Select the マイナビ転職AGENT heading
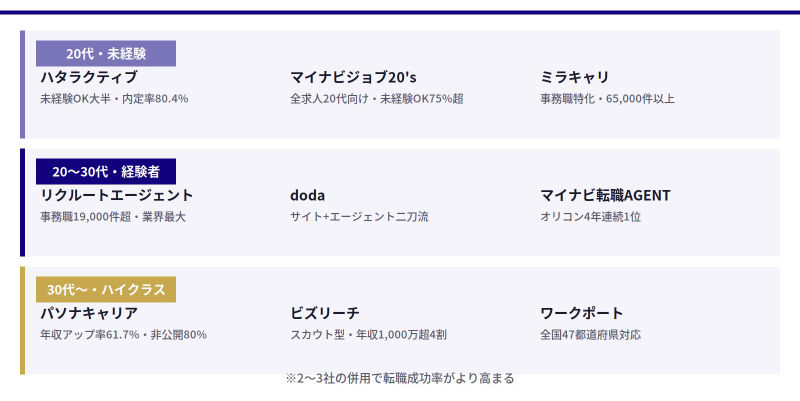The width and height of the screenshot is (800, 401). click(x=605, y=195)
